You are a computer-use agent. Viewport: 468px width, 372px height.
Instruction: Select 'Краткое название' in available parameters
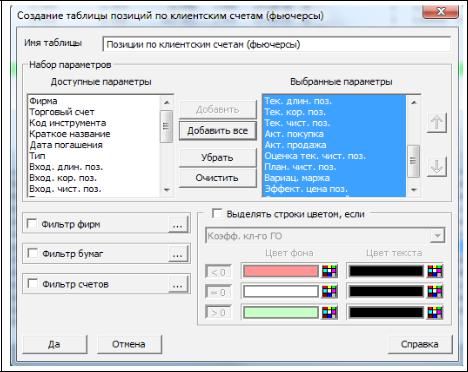point(94,134)
